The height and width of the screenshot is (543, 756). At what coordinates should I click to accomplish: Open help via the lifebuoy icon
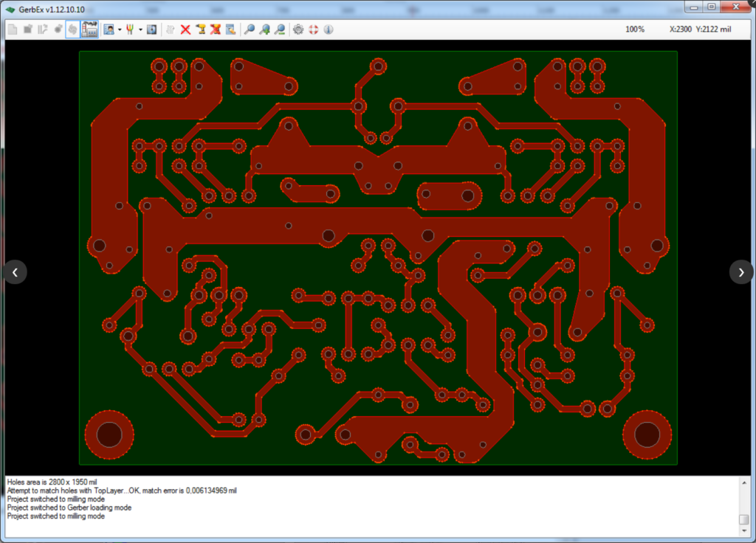click(x=313, y=30)
